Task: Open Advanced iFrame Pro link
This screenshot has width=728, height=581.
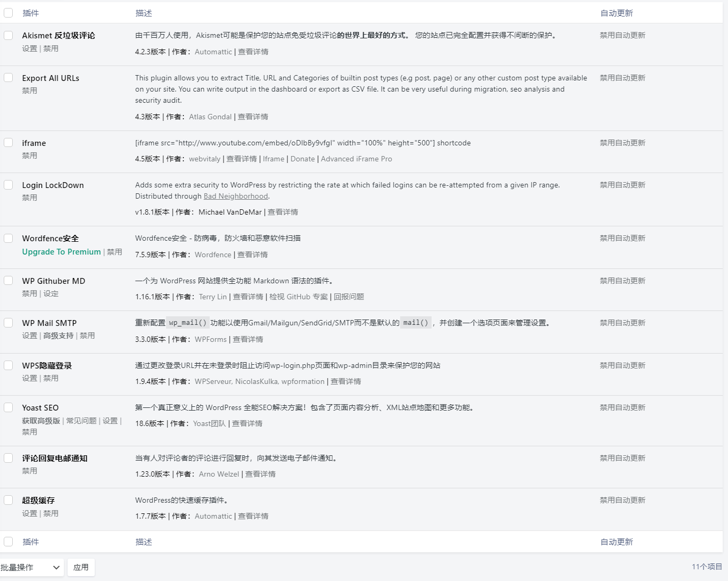Action: (x=356, y=159)
